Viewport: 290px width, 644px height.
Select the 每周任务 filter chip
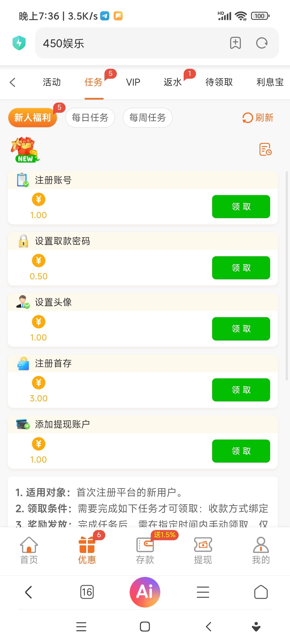pos(147,118)
